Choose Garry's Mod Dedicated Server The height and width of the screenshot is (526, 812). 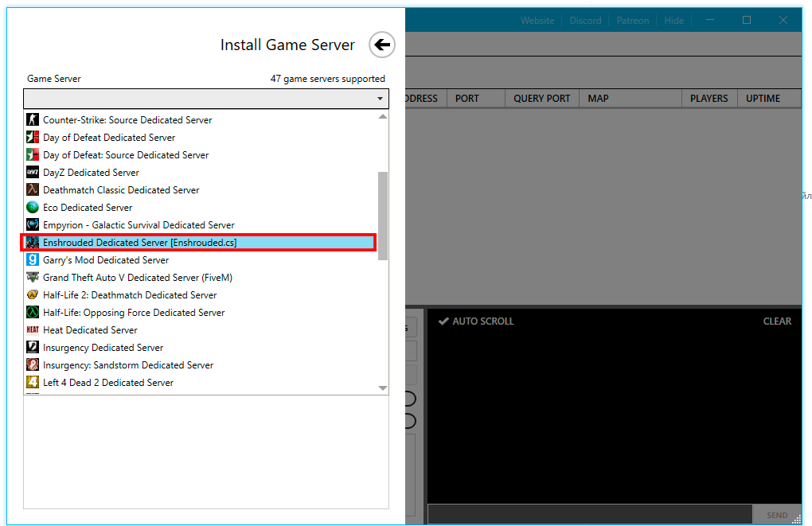[201, 260]
